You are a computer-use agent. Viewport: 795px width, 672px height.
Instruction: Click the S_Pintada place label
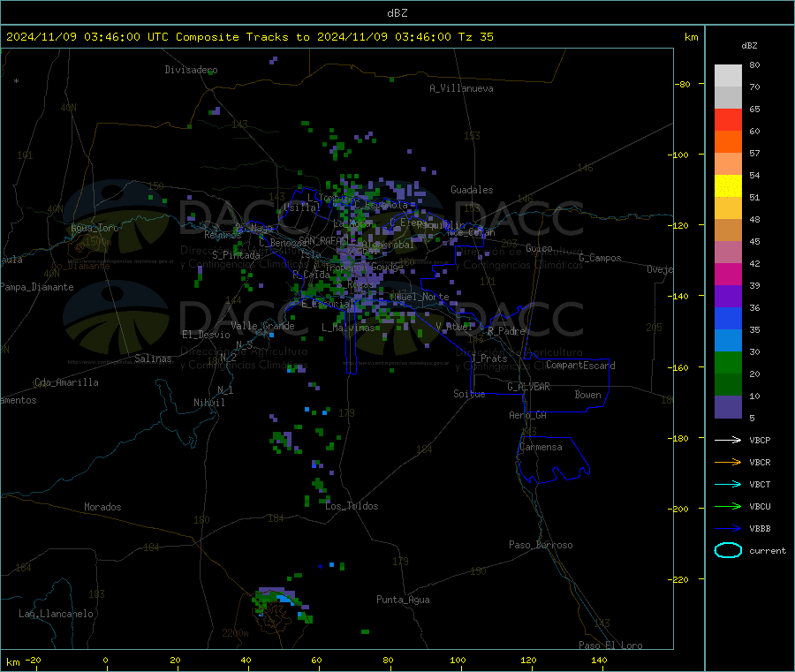[236, 255]
